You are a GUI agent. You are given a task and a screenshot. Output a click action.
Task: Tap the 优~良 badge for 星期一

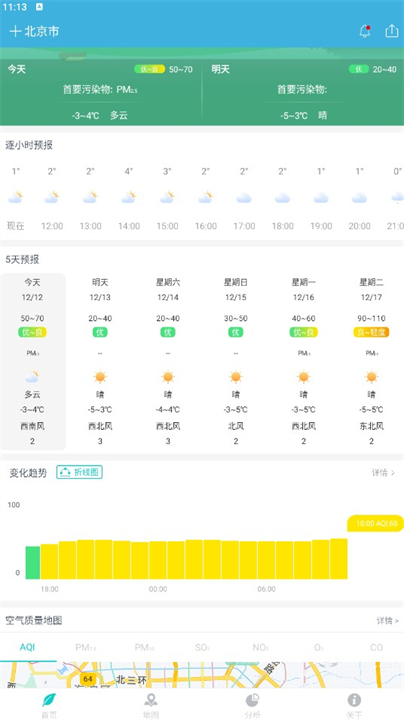303,332
